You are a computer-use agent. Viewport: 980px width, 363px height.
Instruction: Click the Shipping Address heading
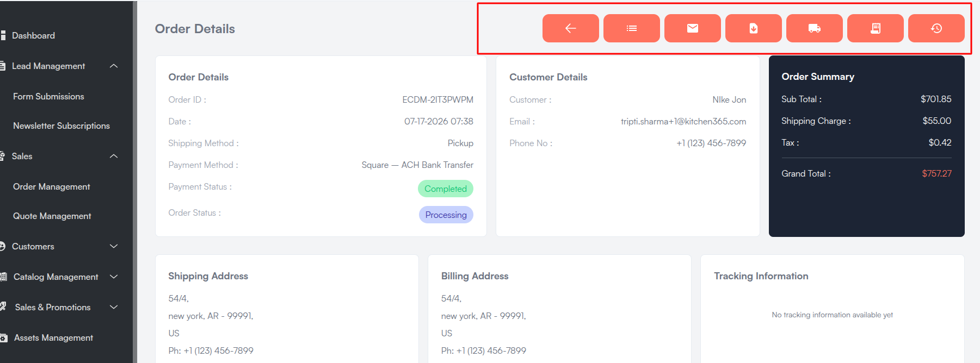(x=208, y=276)
